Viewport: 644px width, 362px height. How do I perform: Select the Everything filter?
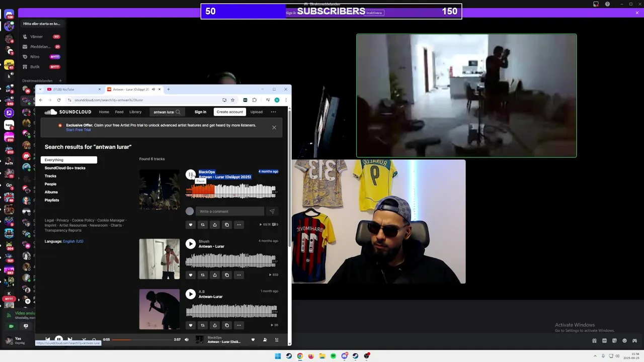69,160
